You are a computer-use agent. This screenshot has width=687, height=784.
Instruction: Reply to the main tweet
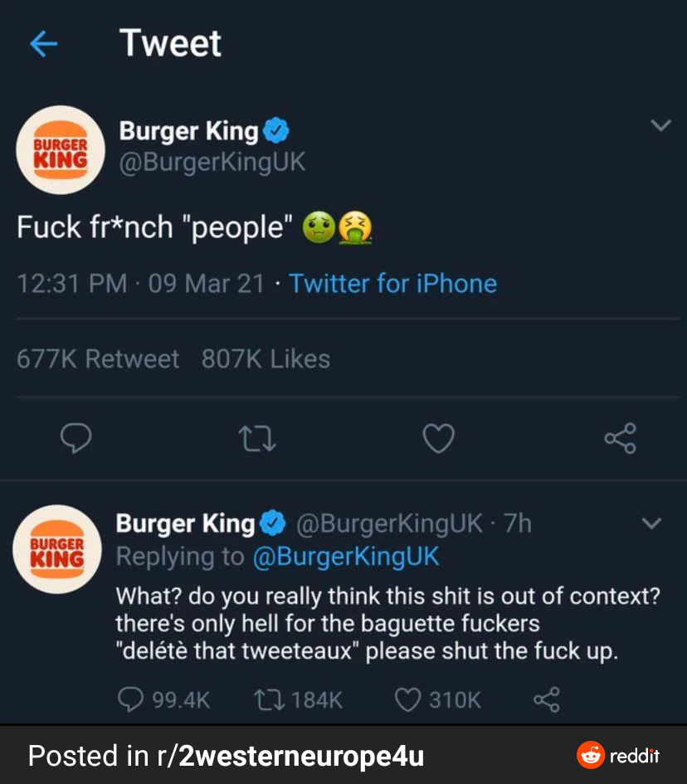[76, 438]
